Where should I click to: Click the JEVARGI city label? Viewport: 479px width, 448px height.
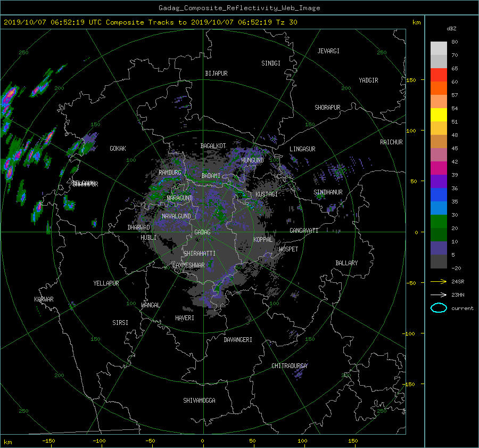(328, 51)
